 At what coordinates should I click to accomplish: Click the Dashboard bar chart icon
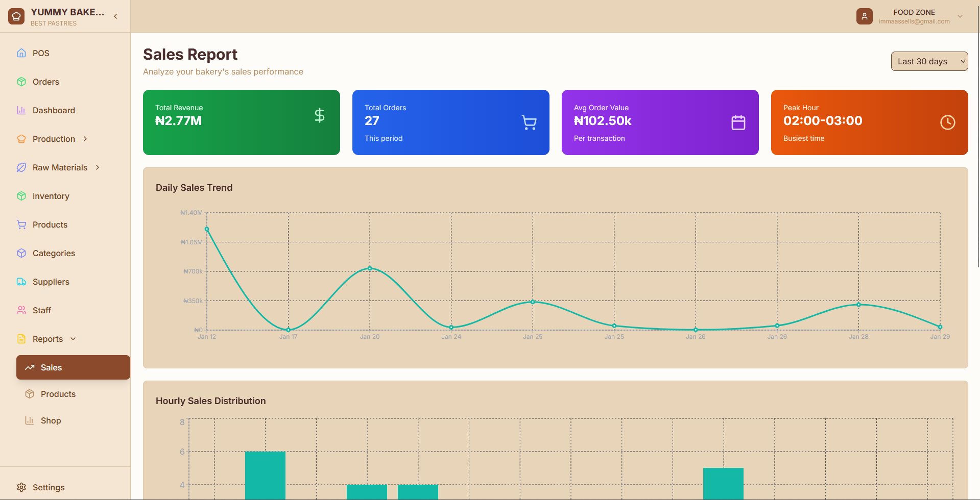point(21,110)
